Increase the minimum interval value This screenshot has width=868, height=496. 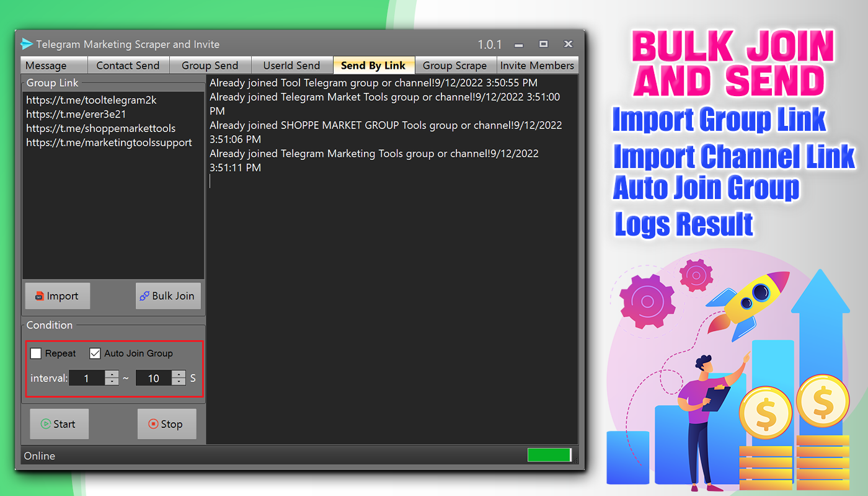click(112, 374)
